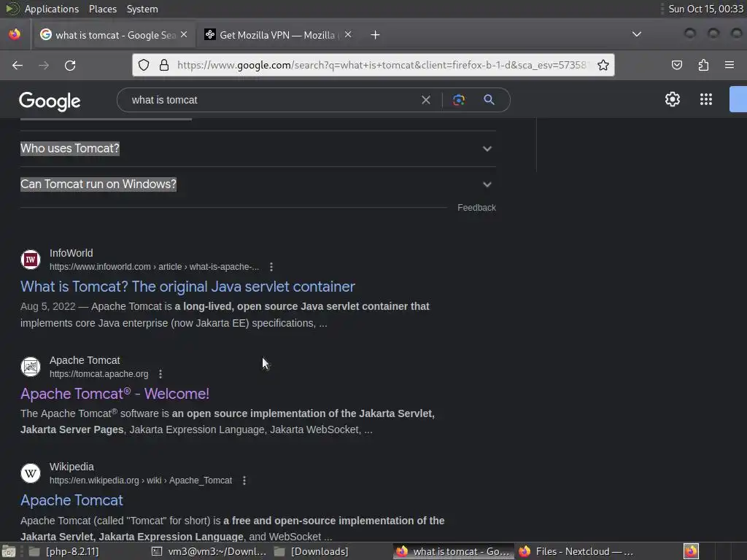Open the InfoWorld result options menu
Image resolution: width=747 pixels, height=560 pixels.
click(271, 267)
